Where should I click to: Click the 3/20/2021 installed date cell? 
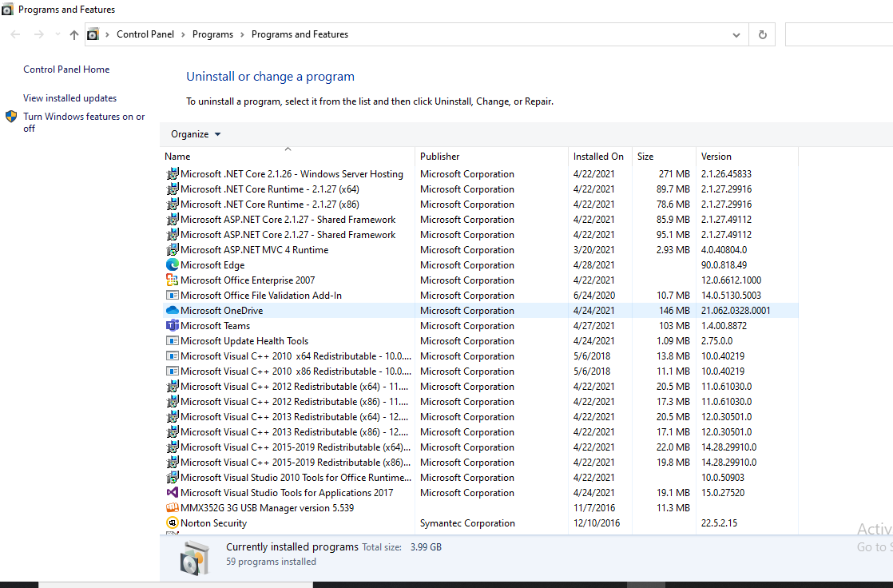click(x=594, y=249)
